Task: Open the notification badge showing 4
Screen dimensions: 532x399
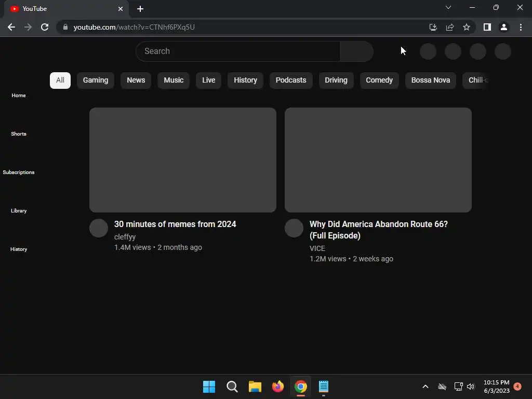Action: tap(518, 387)
